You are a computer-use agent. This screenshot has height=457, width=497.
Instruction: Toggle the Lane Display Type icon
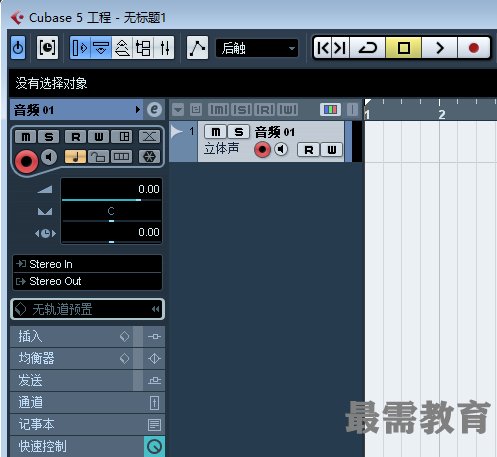click(x=122, y=157)
